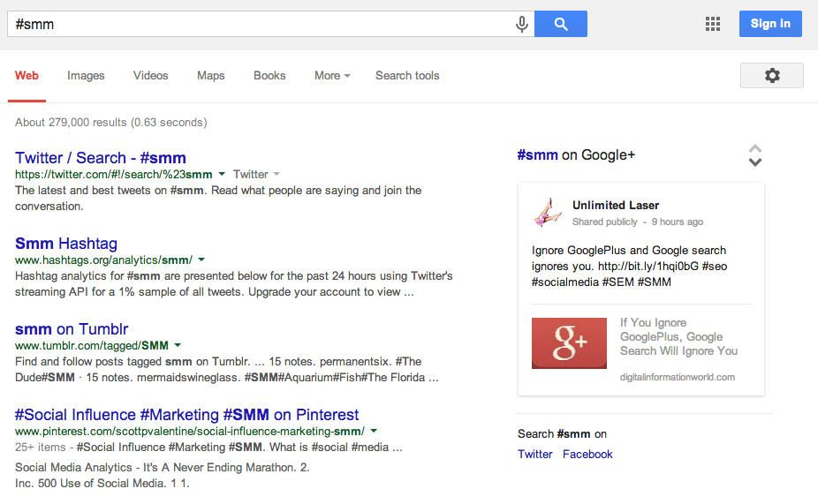818x504 pixels.
Task: Click the Shared publicly label
Action: pos(604,222)
